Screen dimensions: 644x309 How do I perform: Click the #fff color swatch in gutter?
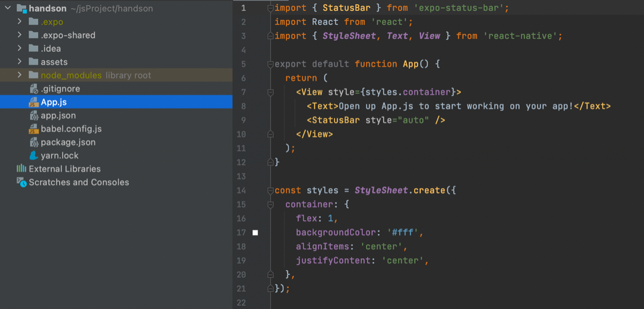(255, 233)
